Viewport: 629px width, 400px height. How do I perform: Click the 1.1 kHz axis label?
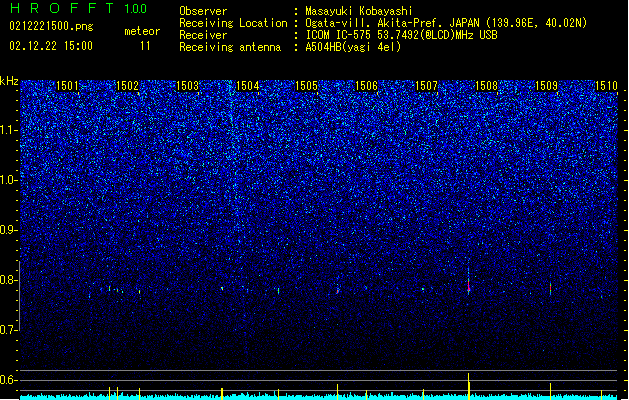(x=8, y=130)
